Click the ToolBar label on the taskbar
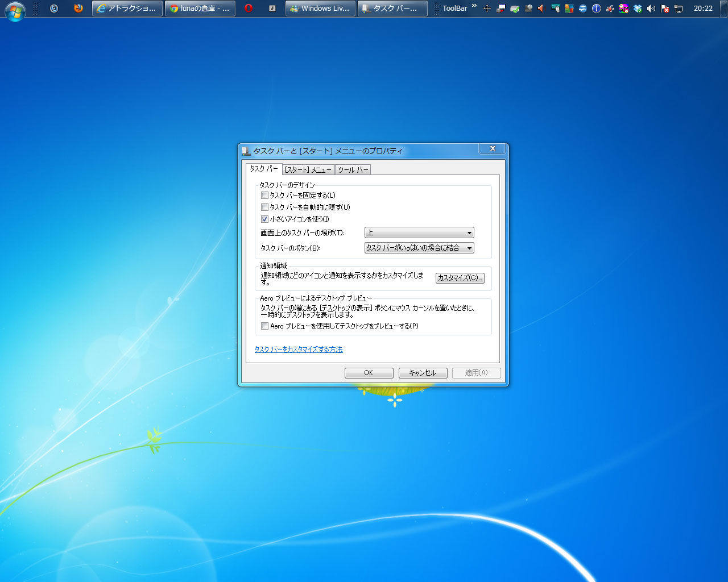The image size is (728, 582). [x=455, y=9]
